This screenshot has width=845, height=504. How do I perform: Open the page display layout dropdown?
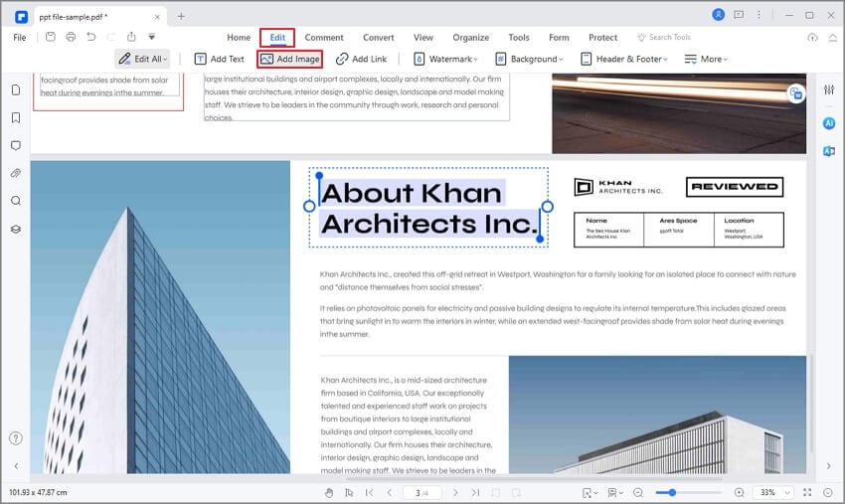[x=615, y=493]
